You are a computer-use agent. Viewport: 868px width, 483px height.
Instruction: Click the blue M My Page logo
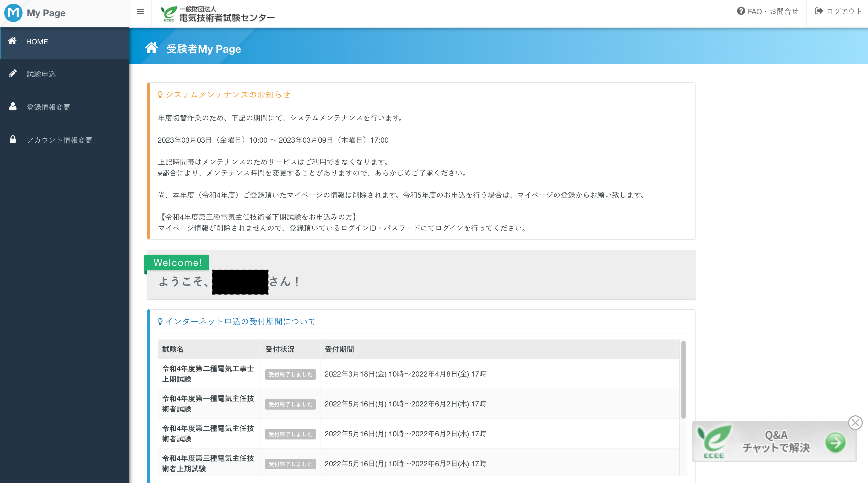click(13, 13)
